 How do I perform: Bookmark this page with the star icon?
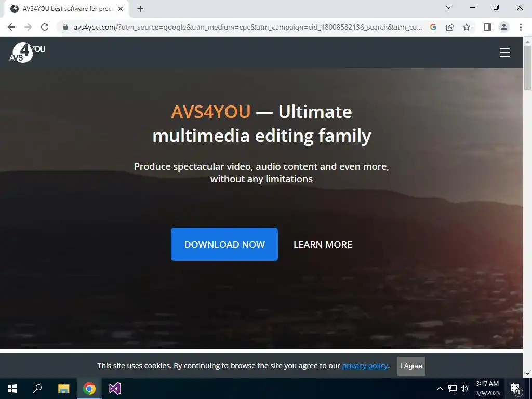pos(467,27)
